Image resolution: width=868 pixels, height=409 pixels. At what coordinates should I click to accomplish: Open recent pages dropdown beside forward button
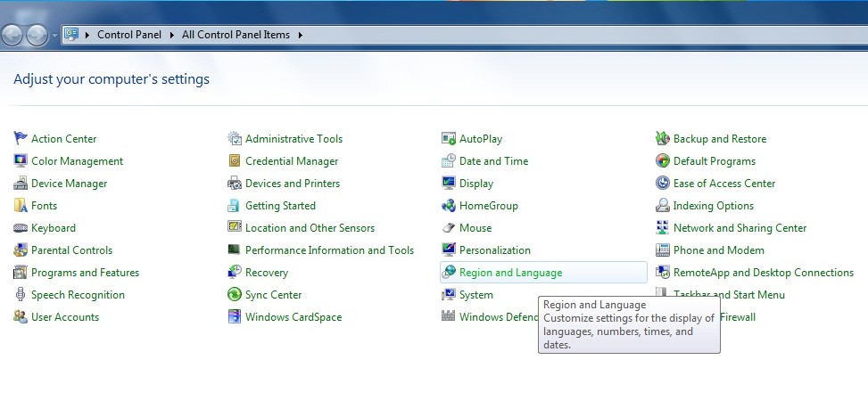coord(54,36)
